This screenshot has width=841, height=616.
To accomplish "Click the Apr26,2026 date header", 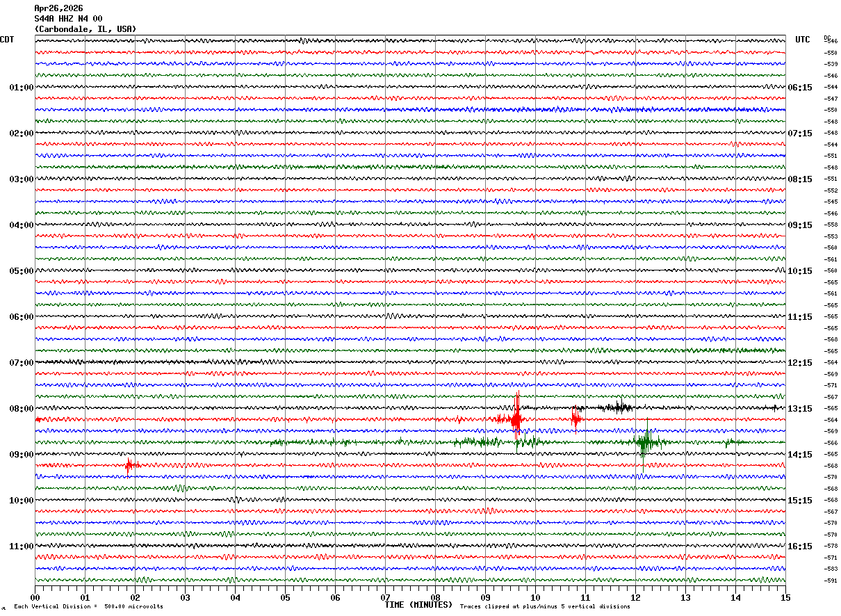I will [x=58, y=8].
